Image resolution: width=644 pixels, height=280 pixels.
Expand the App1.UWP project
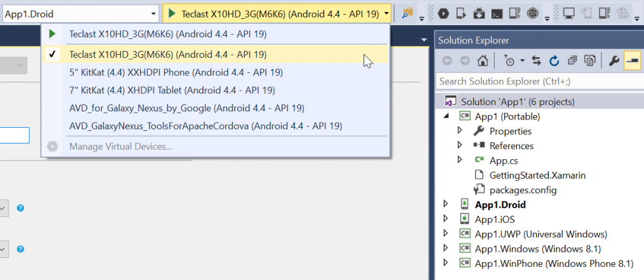(x=446, y=233)
